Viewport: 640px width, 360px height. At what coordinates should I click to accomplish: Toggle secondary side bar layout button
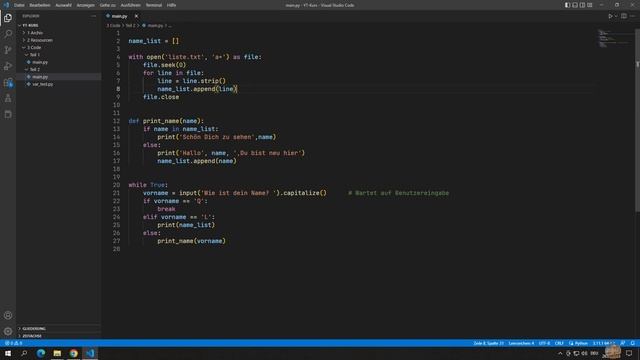(x=582, y=5)
